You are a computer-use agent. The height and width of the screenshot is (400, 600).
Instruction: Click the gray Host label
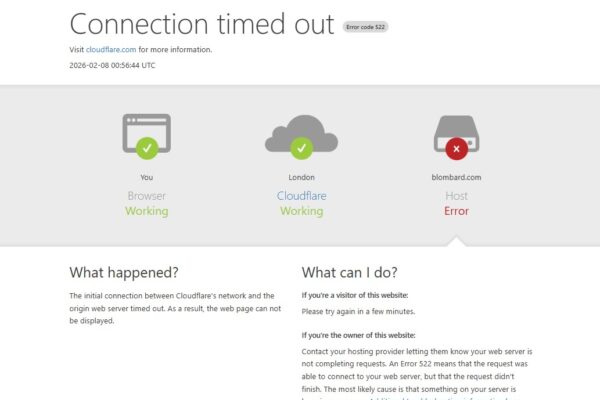(456, 196)
